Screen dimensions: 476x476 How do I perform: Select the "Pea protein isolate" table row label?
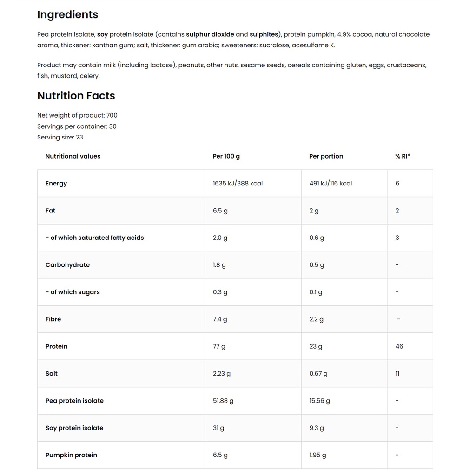(74, 401)
